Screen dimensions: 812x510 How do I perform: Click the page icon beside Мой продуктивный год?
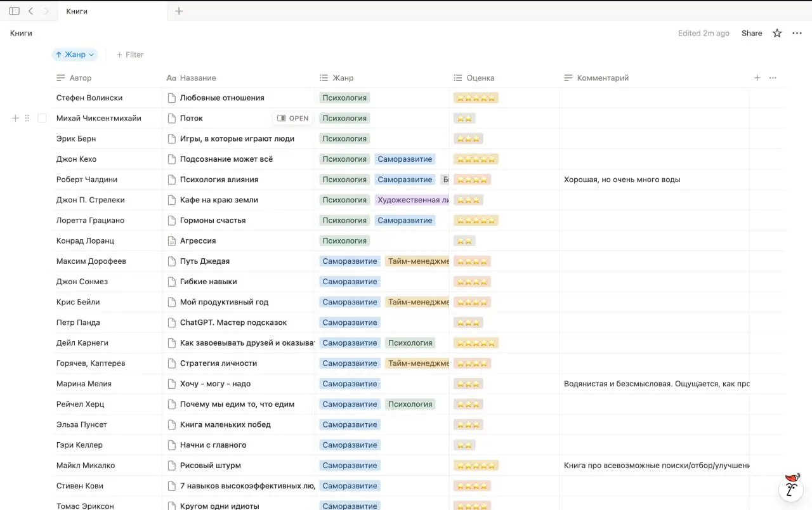point(171,302)
